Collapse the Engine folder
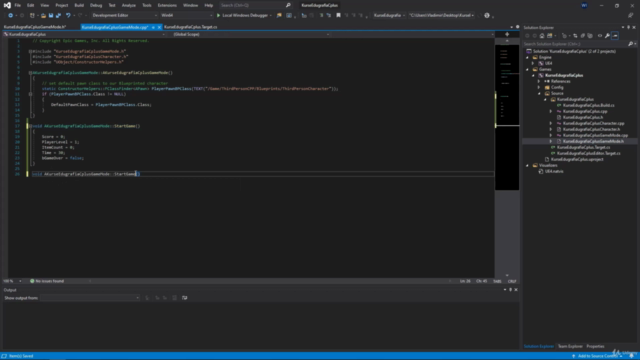Viewport: 640px width, 360px height. tap(527, 58)
